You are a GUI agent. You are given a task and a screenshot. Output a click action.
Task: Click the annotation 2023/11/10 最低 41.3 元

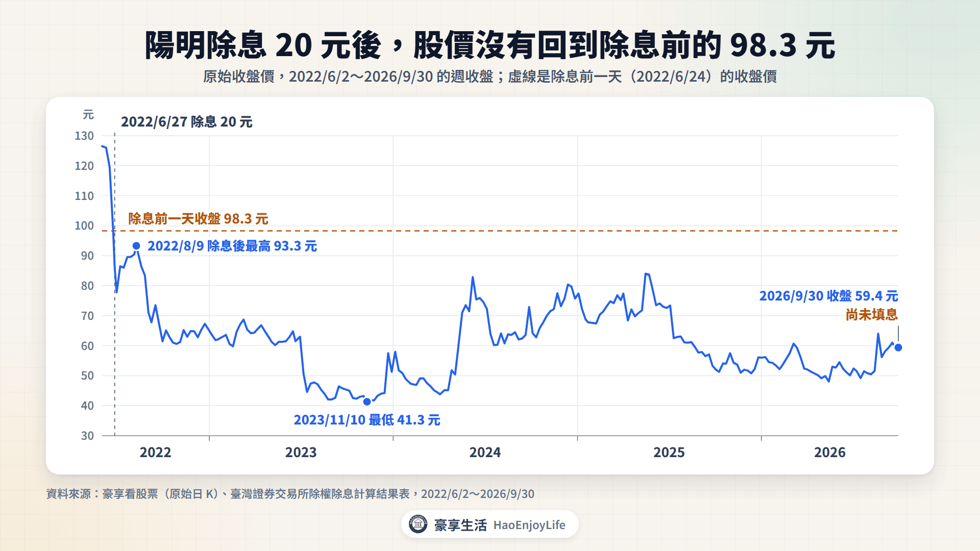[x=366, y=420]
